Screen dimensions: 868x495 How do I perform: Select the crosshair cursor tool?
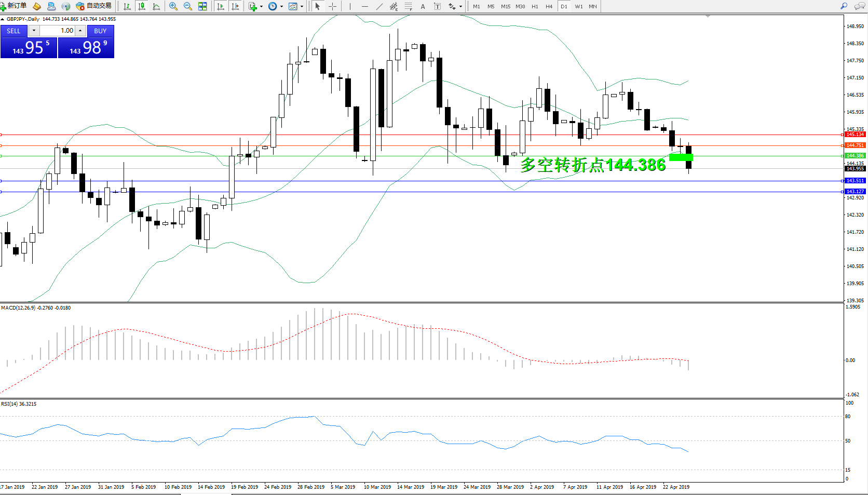click(333, 6)
